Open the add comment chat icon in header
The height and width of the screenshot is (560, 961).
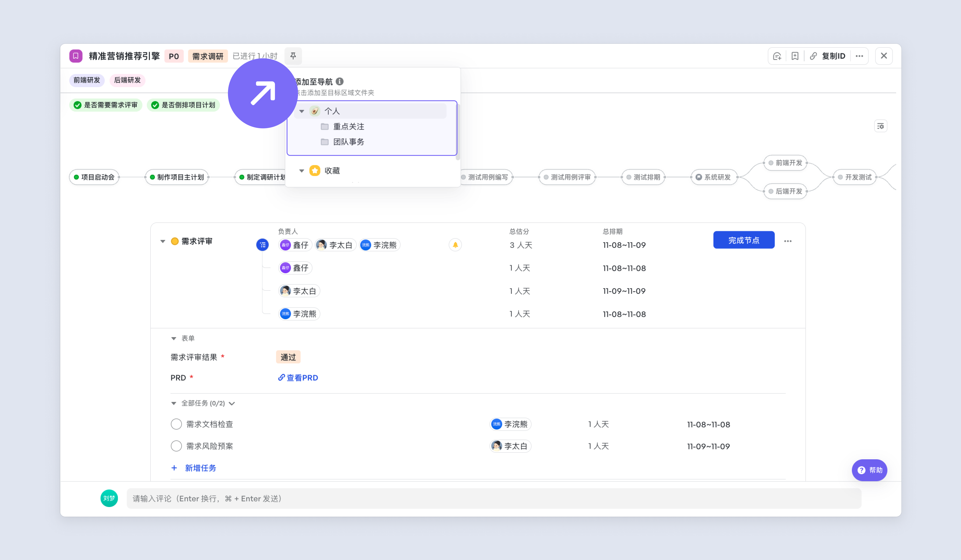click(777, 56)
